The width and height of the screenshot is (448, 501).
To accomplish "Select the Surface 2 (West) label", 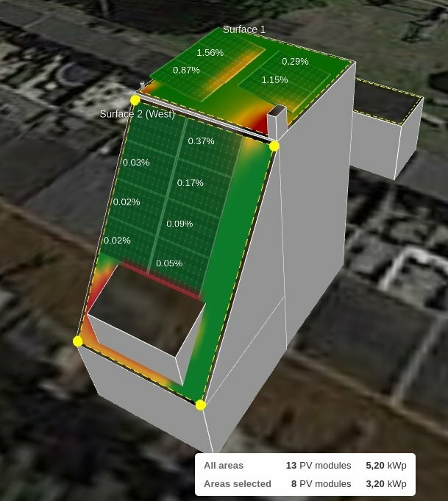I will point(137,114).
